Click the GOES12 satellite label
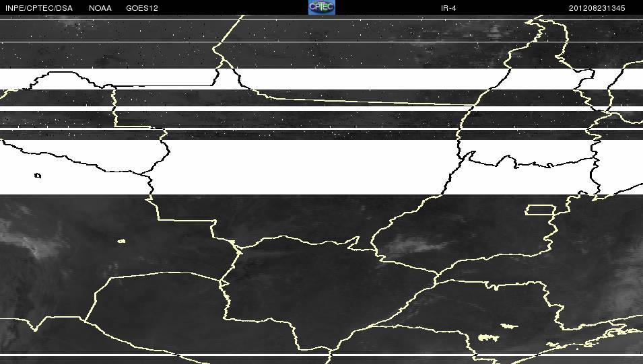Viewport: 643px width, 364px height. coord(142,8)
